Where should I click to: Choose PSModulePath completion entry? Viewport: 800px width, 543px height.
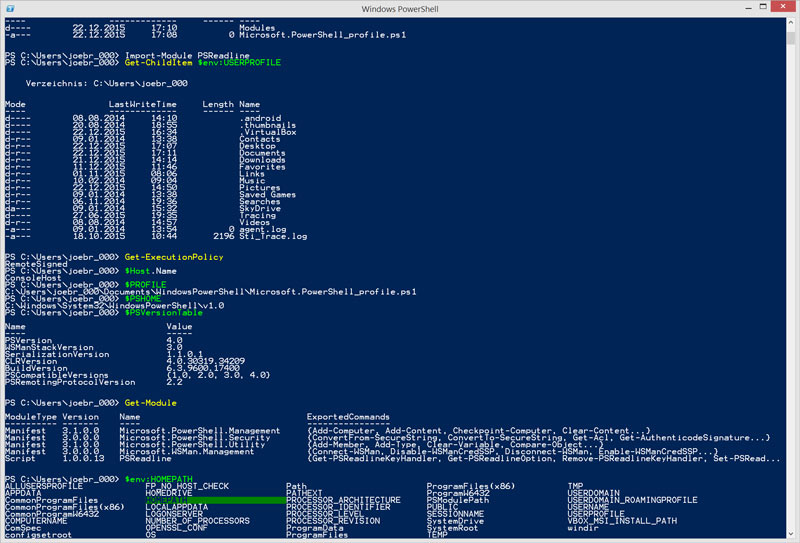click(458, 500)
